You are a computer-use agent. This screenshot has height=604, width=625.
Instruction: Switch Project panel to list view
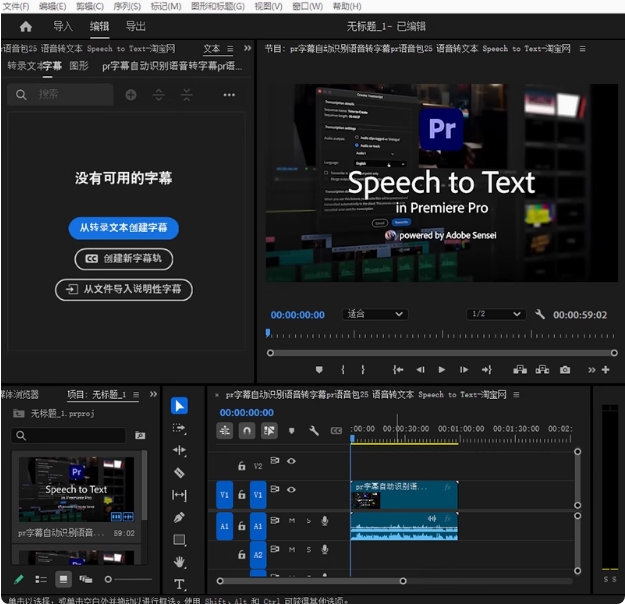tap(41, 579)
